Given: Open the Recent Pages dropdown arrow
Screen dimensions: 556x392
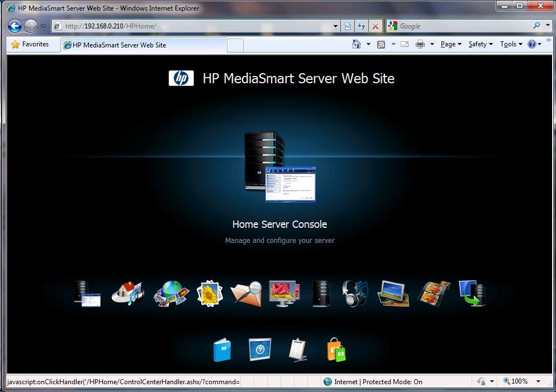Looking at the screenshot, I should tap(43, 26).
